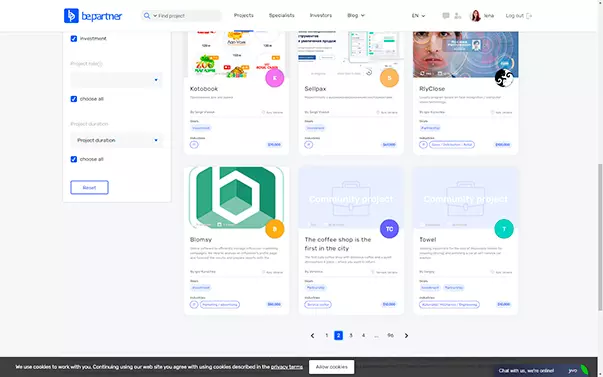Image resolution: width=603 pixels, height=377 pixels.
Task: Go to page 3
Action: click(351, 335)
